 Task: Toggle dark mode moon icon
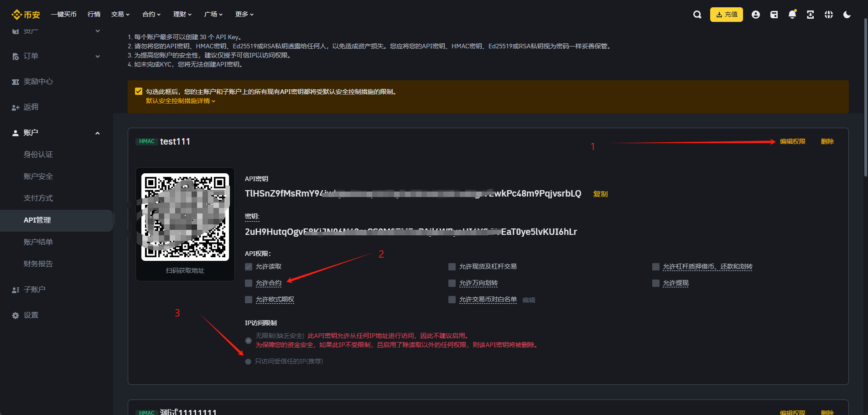847,15
